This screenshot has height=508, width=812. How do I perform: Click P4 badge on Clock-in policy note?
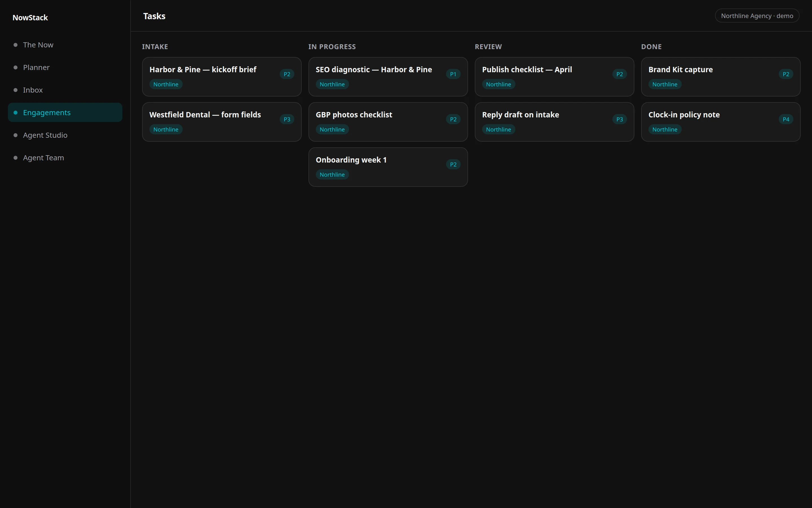tap(786, 119)
